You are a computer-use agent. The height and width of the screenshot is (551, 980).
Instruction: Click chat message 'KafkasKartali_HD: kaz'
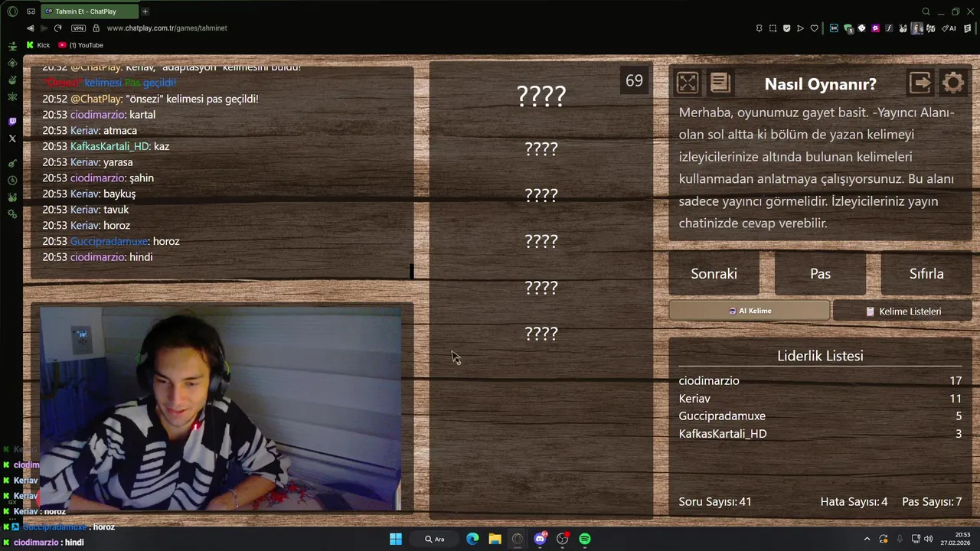click(x=106, y=146)
